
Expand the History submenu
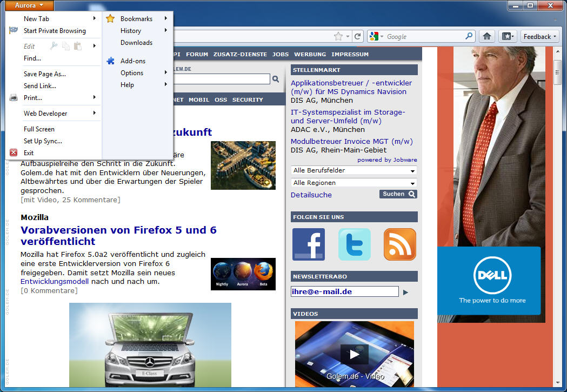131,31
